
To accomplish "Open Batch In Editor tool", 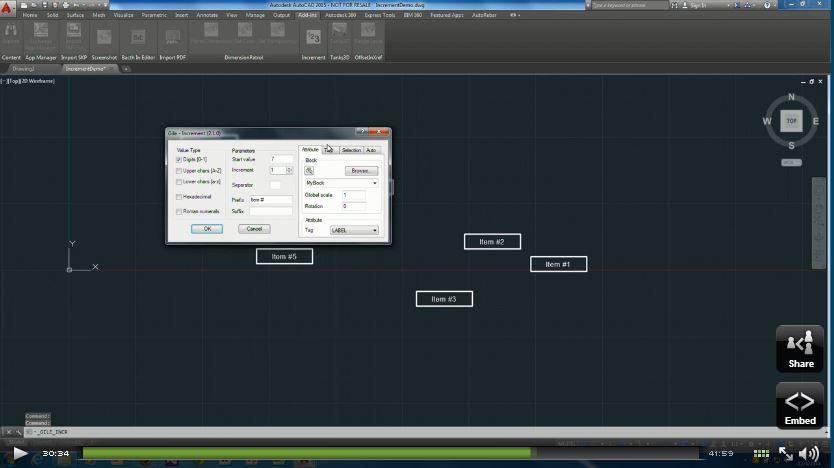I will point(138,36).
